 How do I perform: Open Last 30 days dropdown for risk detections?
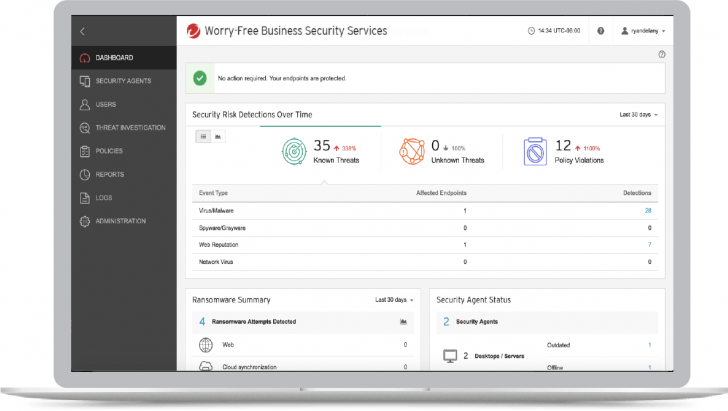(x=638, y=115)
